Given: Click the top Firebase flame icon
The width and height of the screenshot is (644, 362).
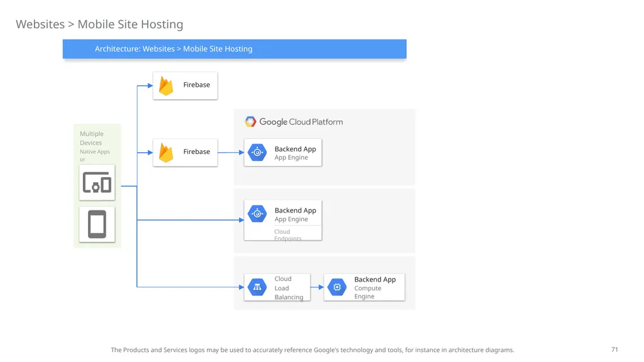Looking at the screenshot, I should 166,85.
